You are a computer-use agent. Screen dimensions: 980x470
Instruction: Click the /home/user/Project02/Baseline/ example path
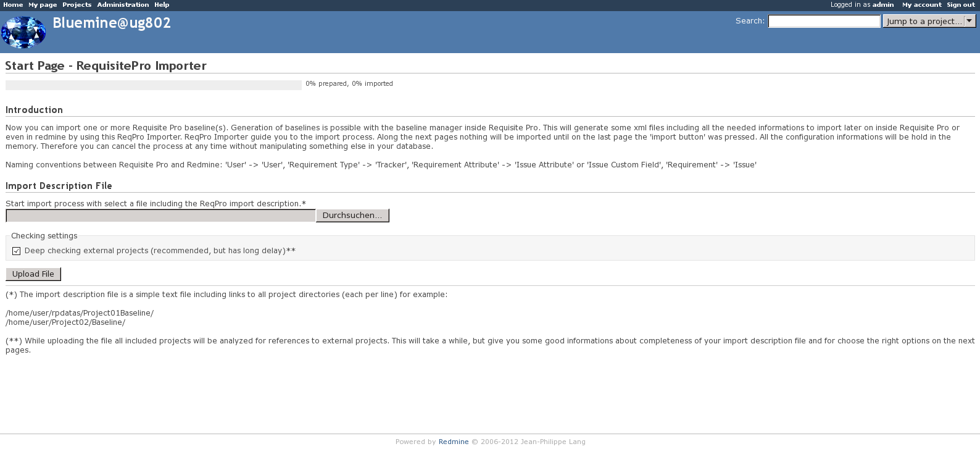pos(65,322)
